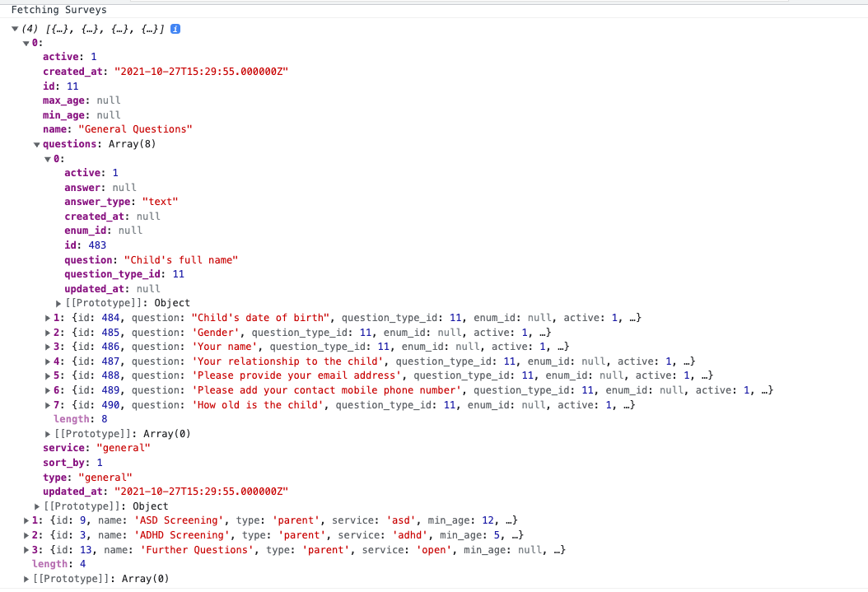Screen dimensions: 868x592
Task: Click the type value "general"
Action: tap(105, 478)
